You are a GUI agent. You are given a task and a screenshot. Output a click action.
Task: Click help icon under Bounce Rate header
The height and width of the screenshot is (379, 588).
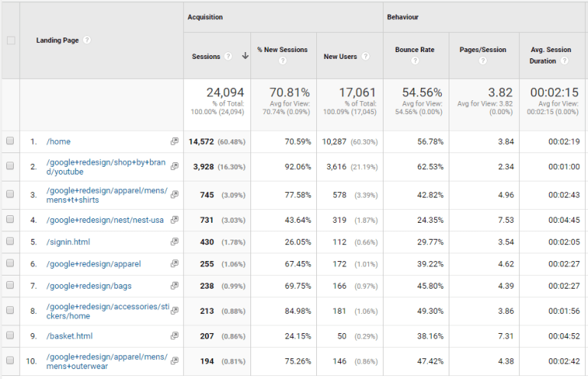point(414,61)
